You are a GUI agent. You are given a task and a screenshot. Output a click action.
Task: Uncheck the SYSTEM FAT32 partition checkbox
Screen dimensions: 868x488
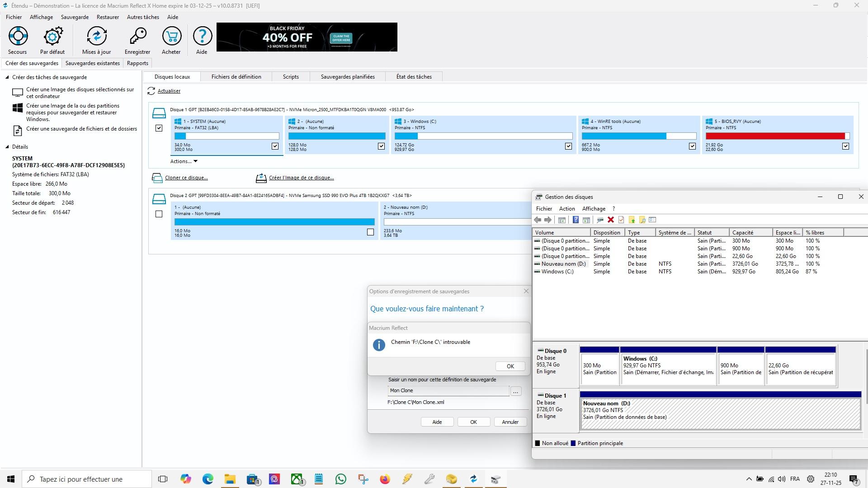click(275, 146)
